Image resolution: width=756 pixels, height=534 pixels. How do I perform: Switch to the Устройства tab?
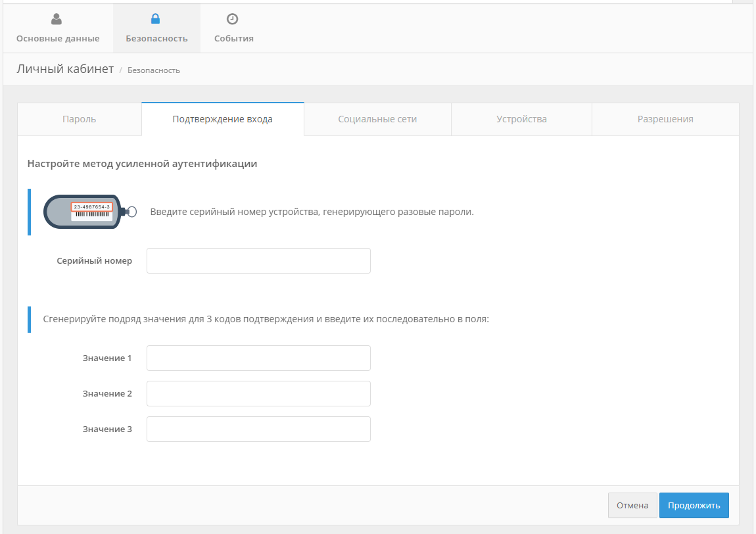[521, 119]
